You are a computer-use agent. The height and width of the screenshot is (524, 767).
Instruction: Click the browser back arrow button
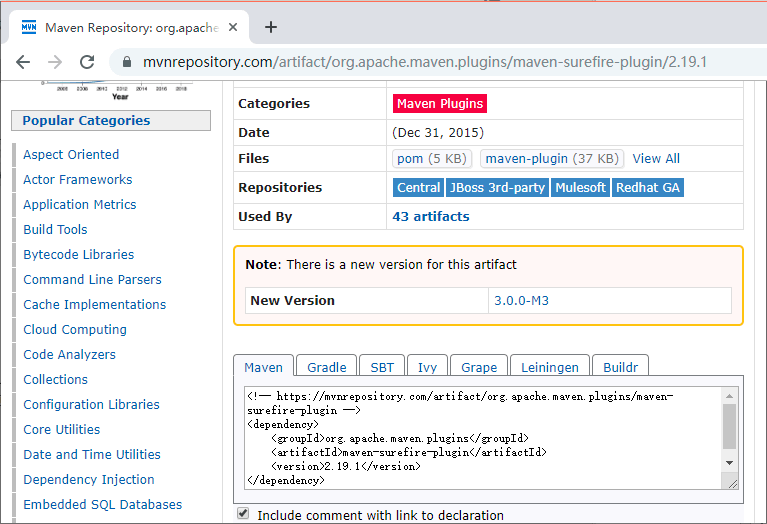pos(23,62)
